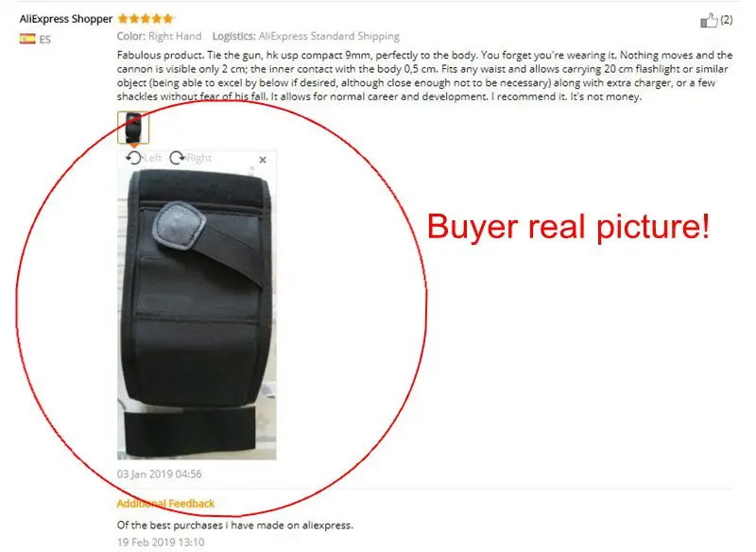Click the enlarged holster product photo
Viewport: 756px width, 552px height.
[x=197, y=313]
